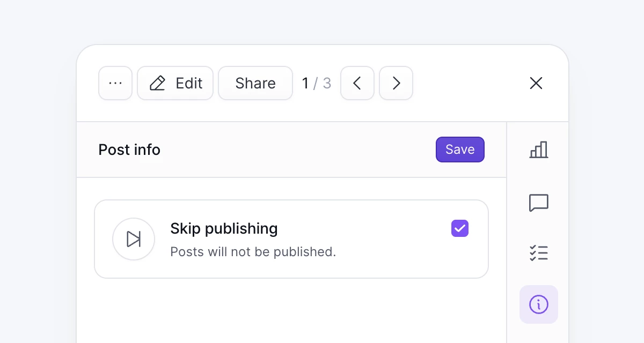Uncheck the Skip publishing checkbox
Viewport: 644px width, 343px height.
pos(459,228)
